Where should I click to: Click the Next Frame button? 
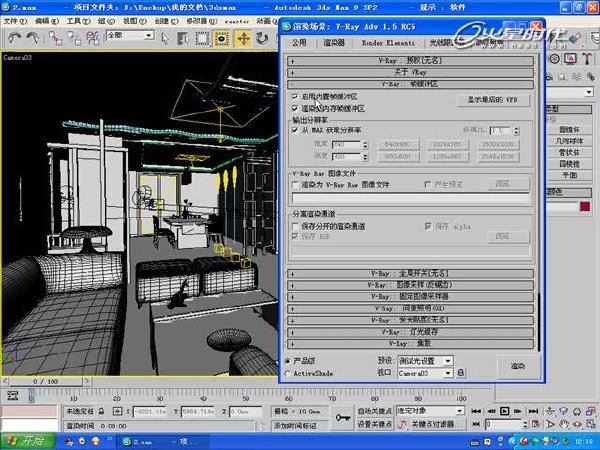pyautogui.click(x=518, y=411)
